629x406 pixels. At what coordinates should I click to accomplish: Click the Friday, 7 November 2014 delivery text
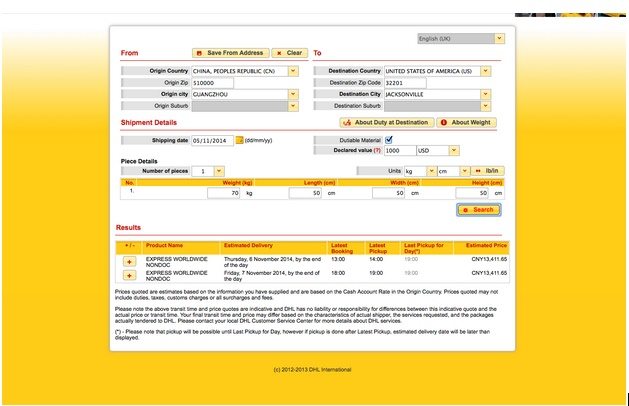click(272, 276)
